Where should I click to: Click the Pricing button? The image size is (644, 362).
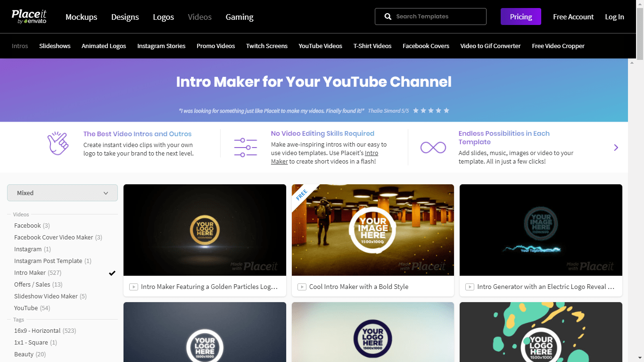click(521, 16)
